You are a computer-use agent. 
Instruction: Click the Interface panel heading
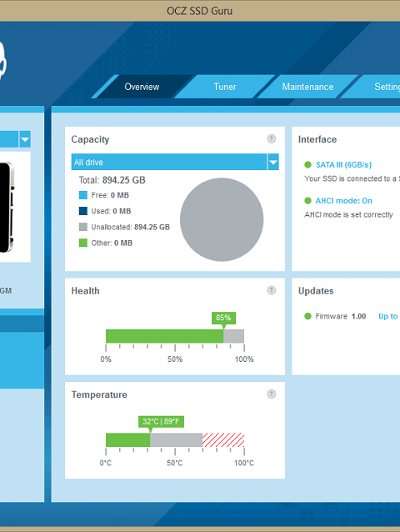coord(317,139)
